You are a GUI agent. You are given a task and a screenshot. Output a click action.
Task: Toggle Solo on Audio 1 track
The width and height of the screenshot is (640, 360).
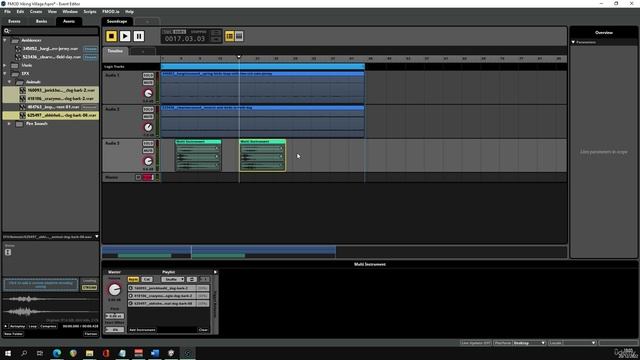click(148, 76)
